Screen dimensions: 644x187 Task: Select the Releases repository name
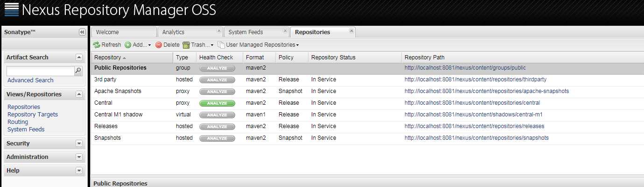[106, 126]
